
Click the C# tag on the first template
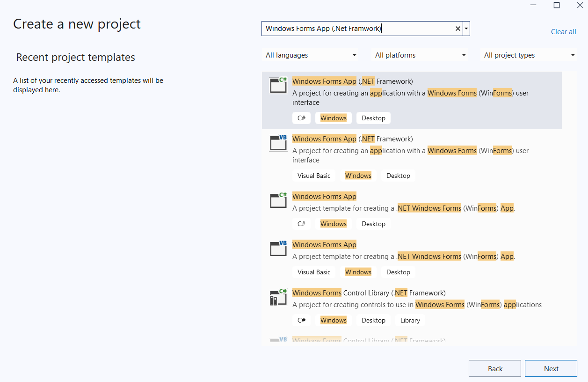coord(301,118)
